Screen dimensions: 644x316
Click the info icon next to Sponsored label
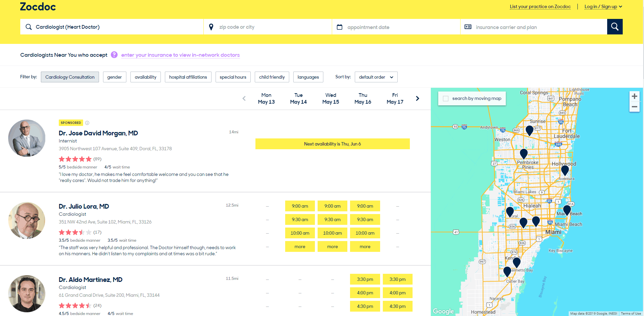[88, 123]
